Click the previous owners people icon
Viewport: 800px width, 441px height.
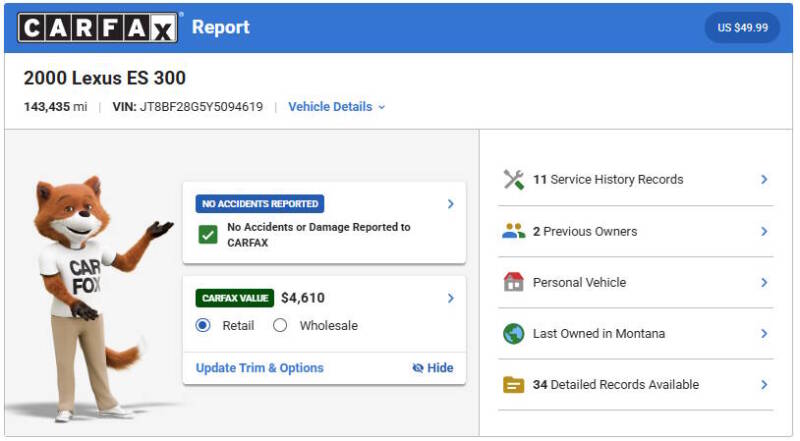click(514, 231)
